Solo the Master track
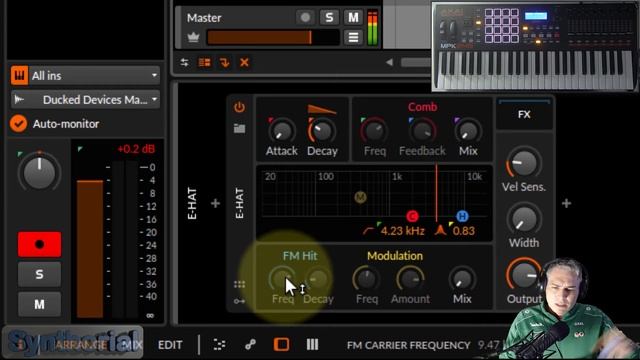This screenshot has width=640, height=360. 329,18
